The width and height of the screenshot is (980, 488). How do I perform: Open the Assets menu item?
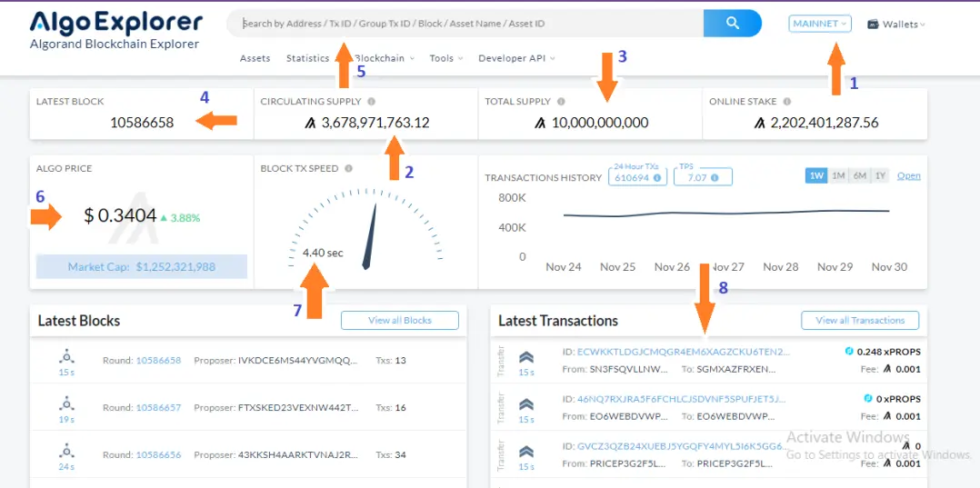point(255,58)
